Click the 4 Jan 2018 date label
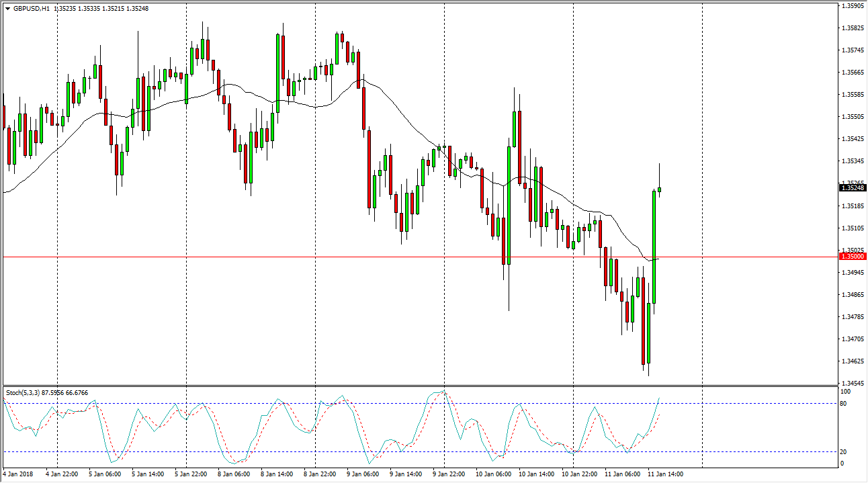868x483 pixels. point(18,474)
